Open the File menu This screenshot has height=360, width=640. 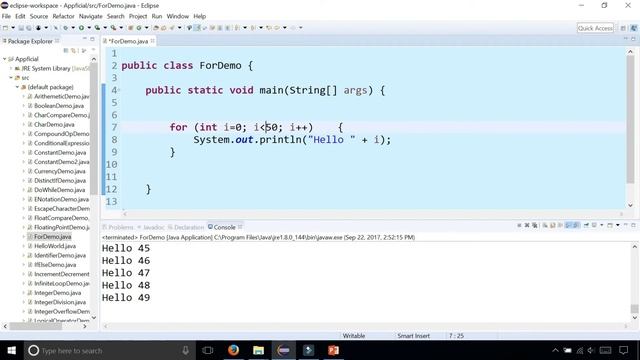[x=6, y=16]
